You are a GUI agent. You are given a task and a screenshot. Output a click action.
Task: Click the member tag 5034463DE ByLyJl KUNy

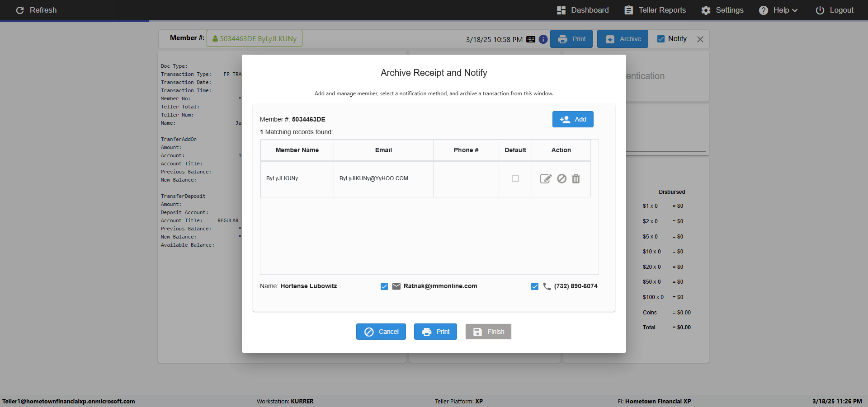tap(255, 38)
